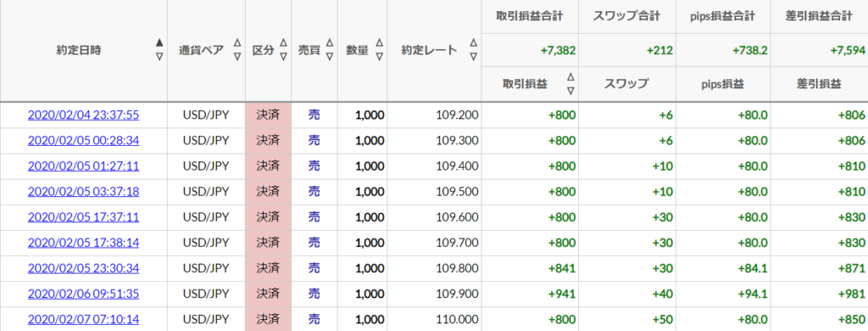
Task: Sort descending by 約定日時 using the down arrow
Action: (159, 57)
